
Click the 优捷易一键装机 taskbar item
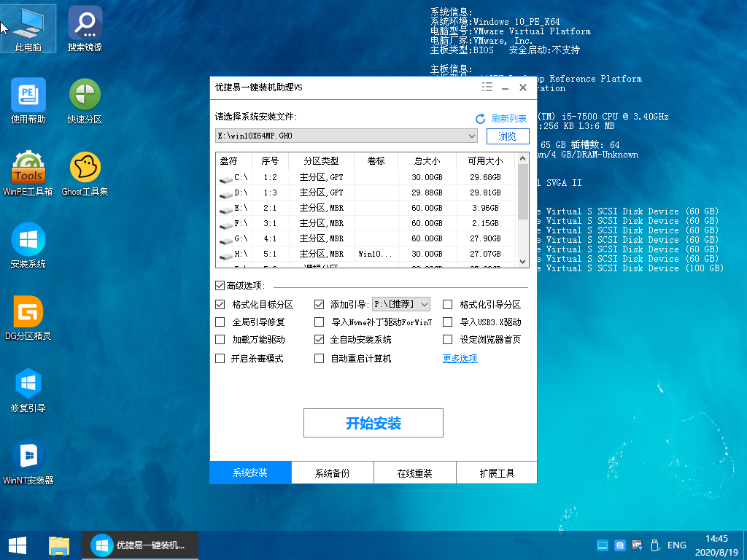point(139,545)
